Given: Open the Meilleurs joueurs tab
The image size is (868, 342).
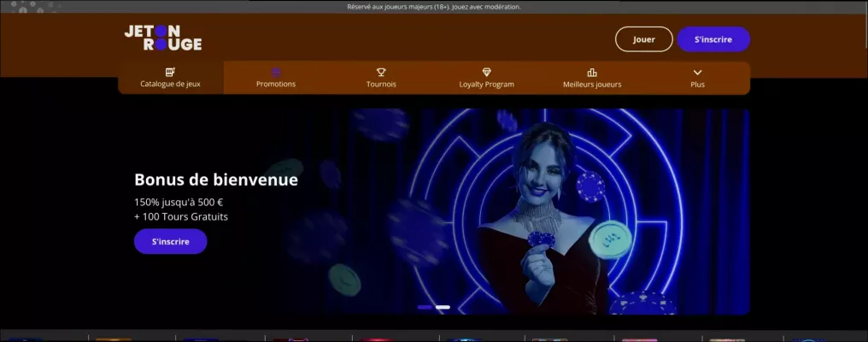Looking at the screenshot, I should click(x=592, y=78).
